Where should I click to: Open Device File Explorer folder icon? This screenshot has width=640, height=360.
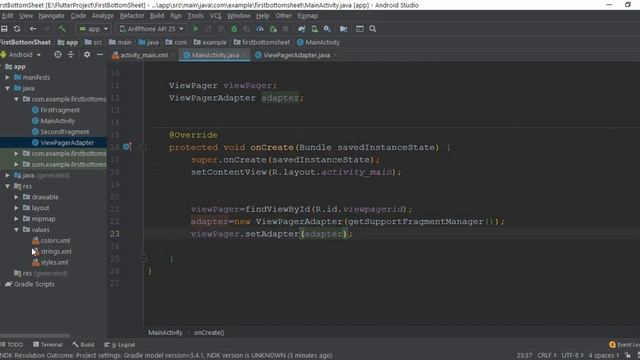coord(344,29)
